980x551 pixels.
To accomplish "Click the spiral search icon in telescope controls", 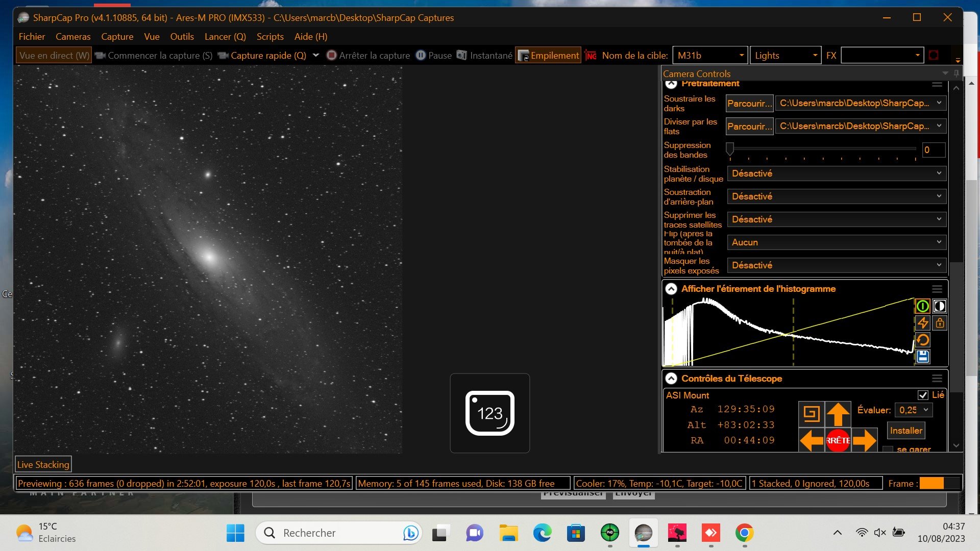I will [811, 413].
